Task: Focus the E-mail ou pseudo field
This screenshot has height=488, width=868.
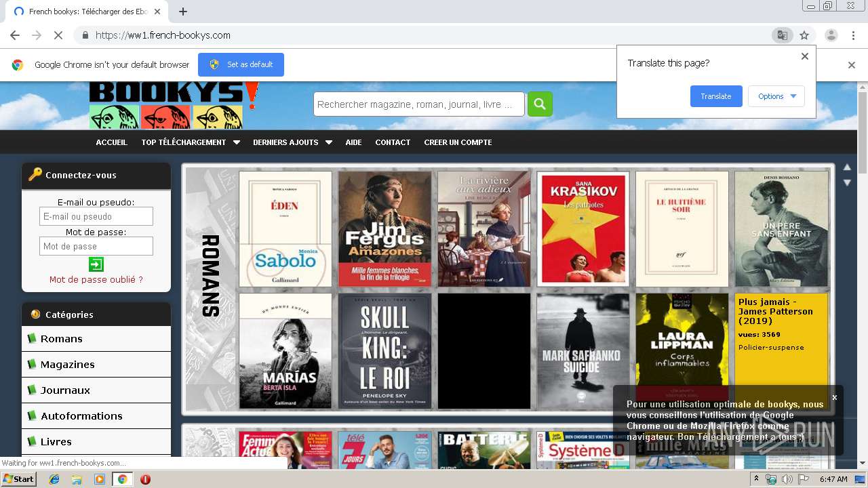Action: [x=96, y=216]
